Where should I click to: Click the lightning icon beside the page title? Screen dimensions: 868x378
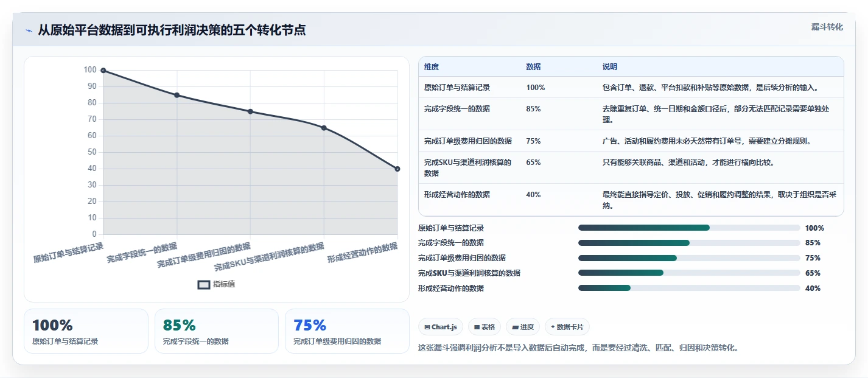click(29, 30)
